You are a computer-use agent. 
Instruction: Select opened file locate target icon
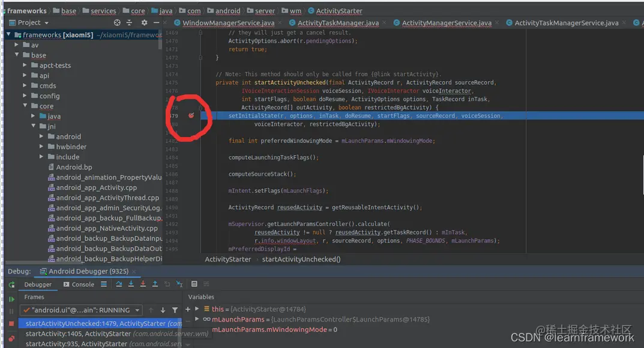117,23
